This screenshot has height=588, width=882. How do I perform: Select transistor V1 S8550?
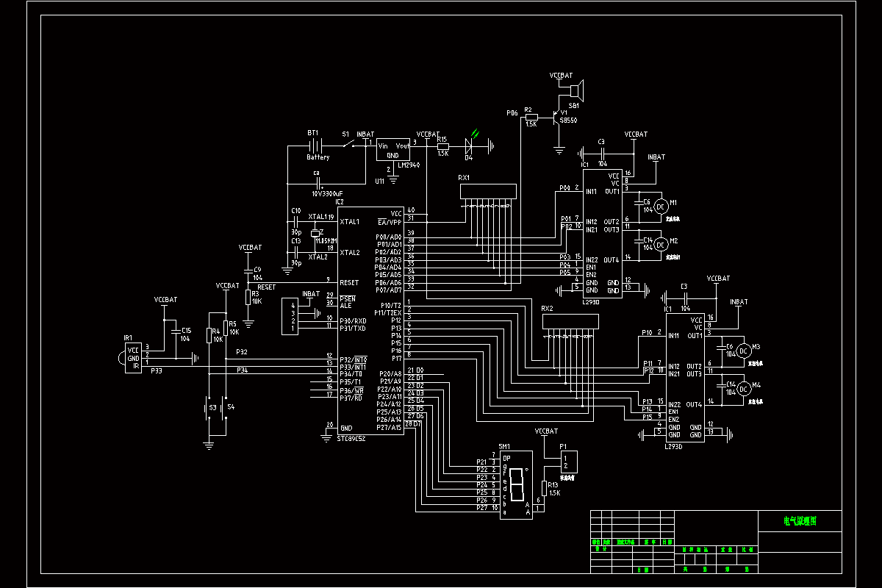(x=556, y=118)
